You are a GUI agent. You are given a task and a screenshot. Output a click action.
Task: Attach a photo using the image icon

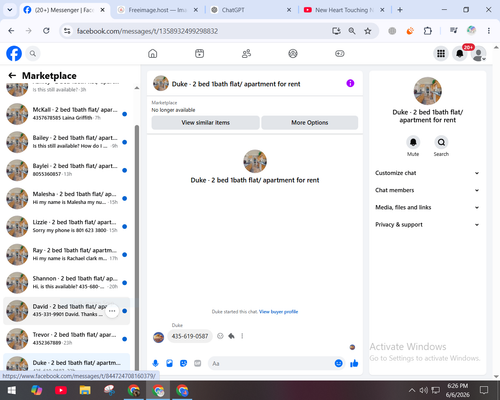pyautogui.click(x=169, y=363)
